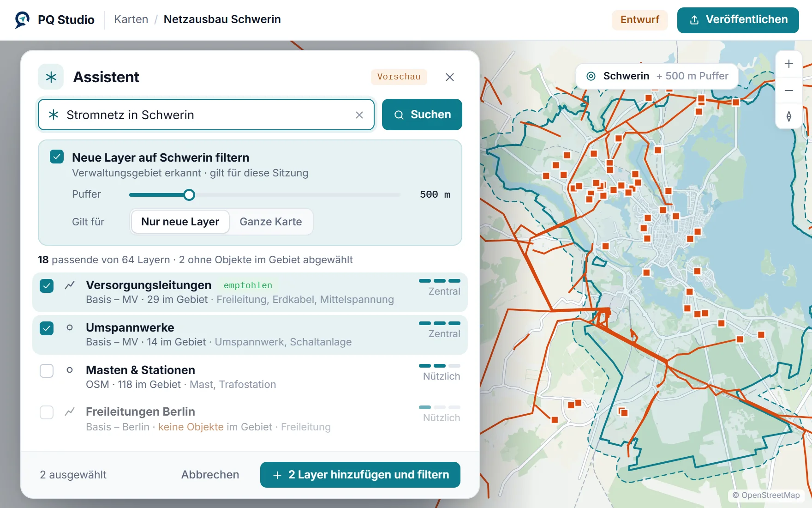Image resolution: width=812 pixels, height=508 pixels.
Task: Reset map north with compass icon
Action: [x=789, y=116]
